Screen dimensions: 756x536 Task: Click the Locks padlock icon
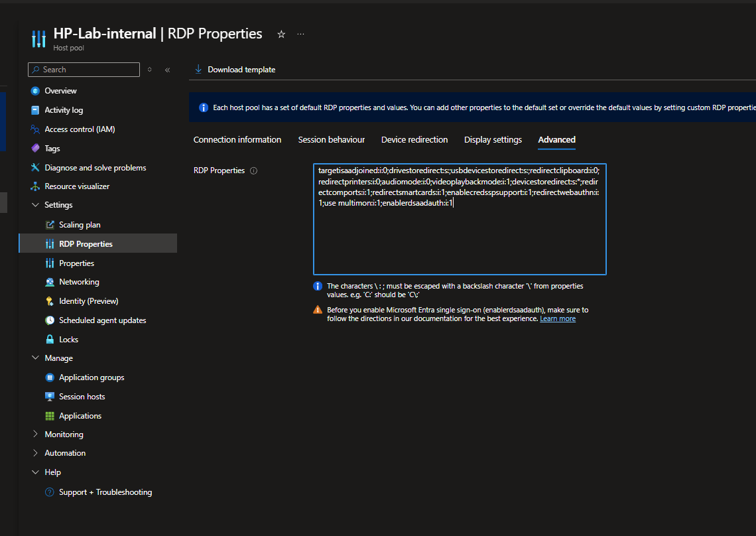coord(50,339)
